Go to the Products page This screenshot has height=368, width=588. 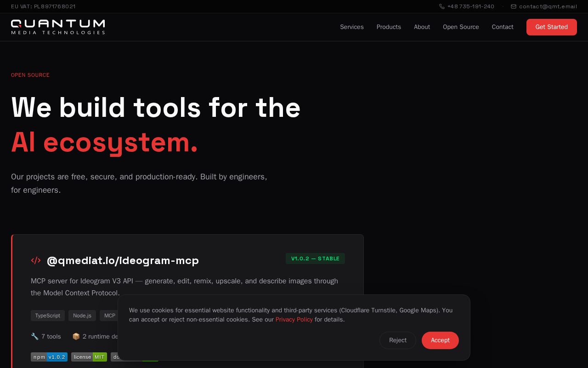coord(389,27)
